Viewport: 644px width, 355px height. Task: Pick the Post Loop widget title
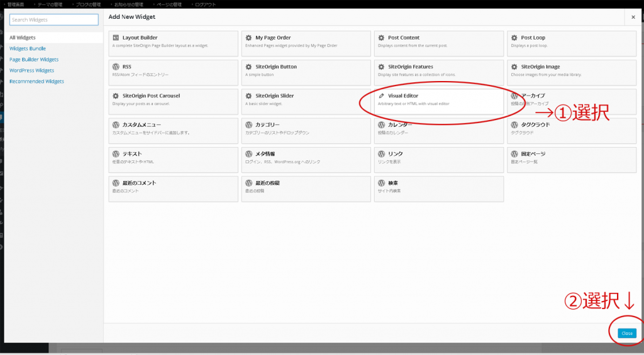coord(533,37)
